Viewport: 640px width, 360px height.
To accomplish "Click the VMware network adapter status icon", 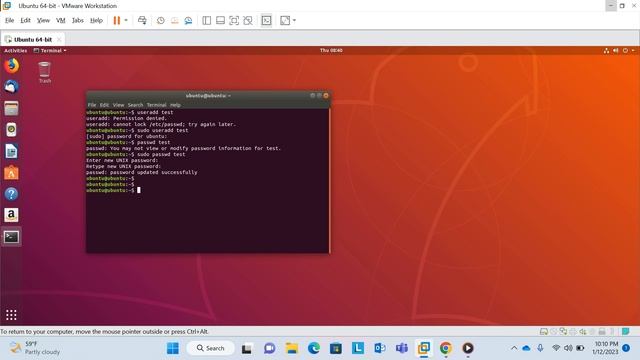I will pos(563,331).
